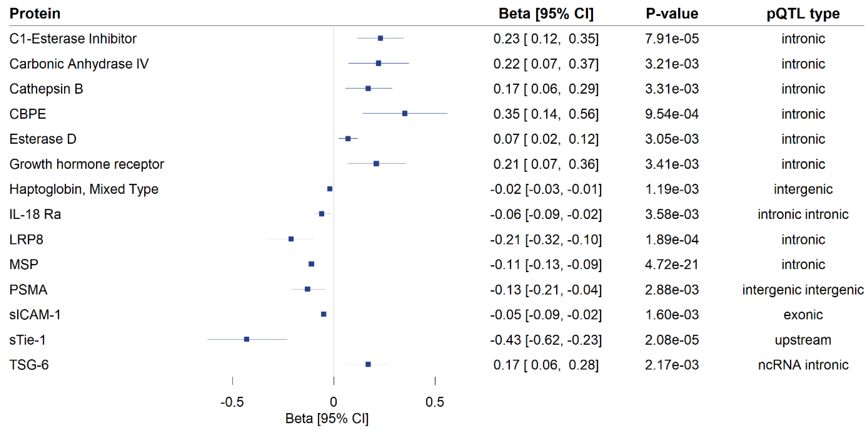This screenshot has height=432, width=868.
Task: Click the Carbonic Anhydrase IV plot marker
Action: point(378,63)
